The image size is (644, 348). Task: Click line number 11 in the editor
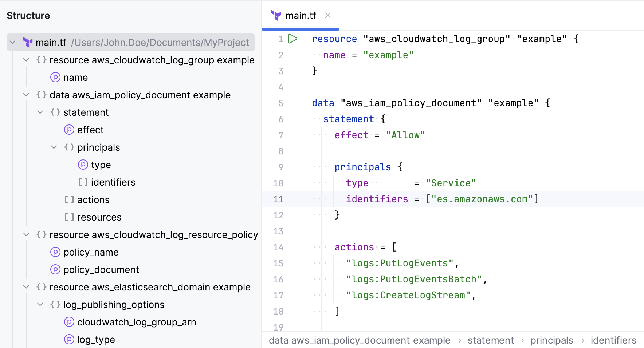click(278, 199)
